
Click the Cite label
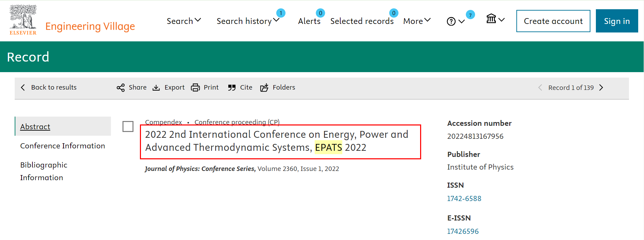pyautogui.click(x=246, y=87)
